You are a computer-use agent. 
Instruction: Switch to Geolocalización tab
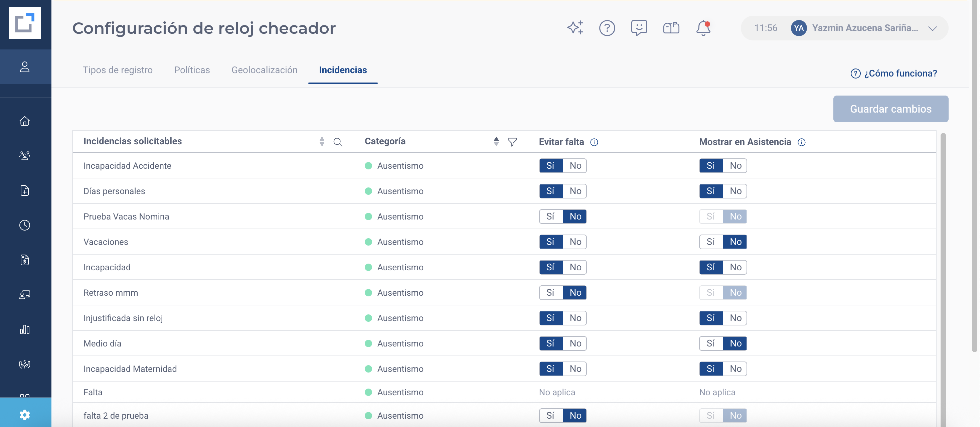pyautogui.click(x=265, y=70)
